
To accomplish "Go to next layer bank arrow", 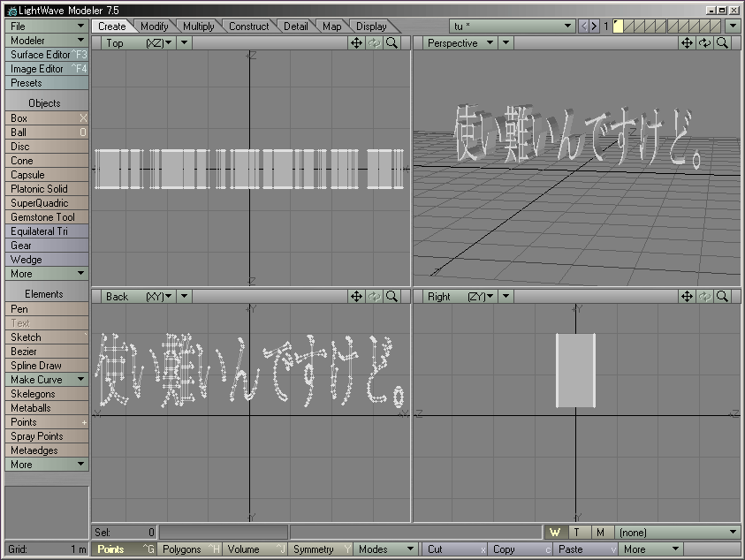I will click(x=594, y=26).
